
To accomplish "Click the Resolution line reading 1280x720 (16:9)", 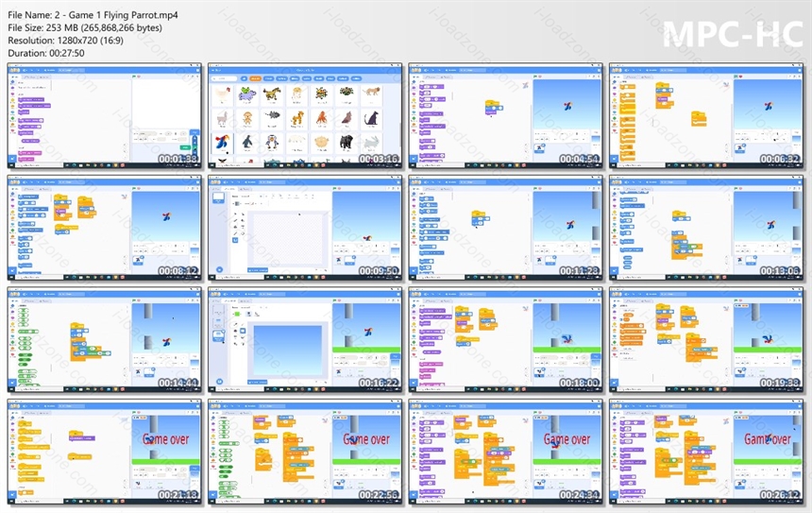I will [65, 40].
